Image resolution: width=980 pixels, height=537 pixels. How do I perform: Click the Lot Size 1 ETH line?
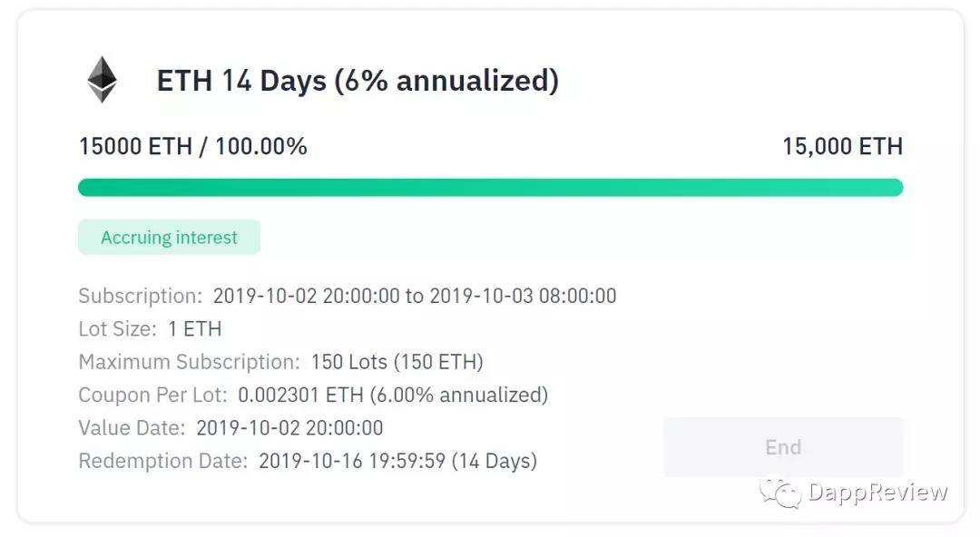point(150,329)
